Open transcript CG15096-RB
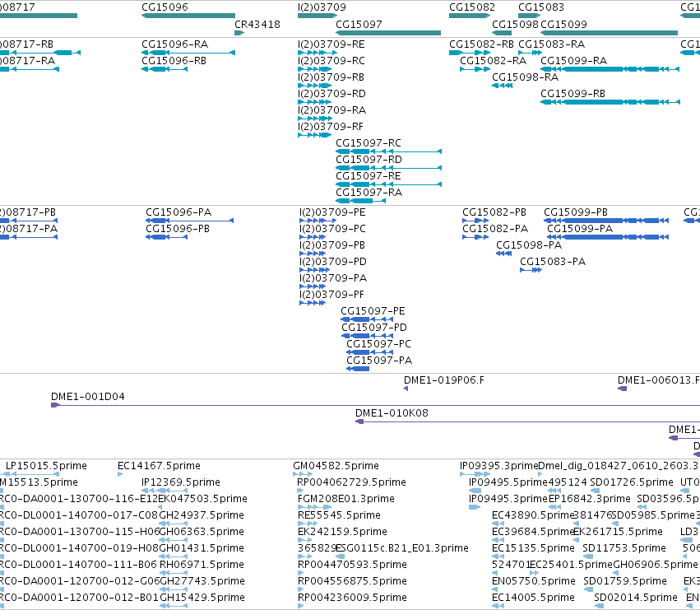 (x=174, y=61)
